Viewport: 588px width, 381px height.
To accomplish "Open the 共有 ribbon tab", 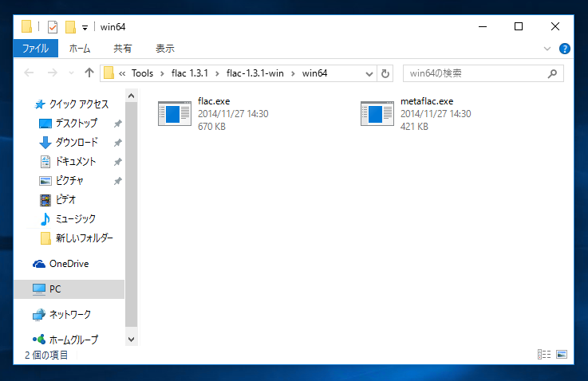I will pyautogui.click(x=123, y=49).
